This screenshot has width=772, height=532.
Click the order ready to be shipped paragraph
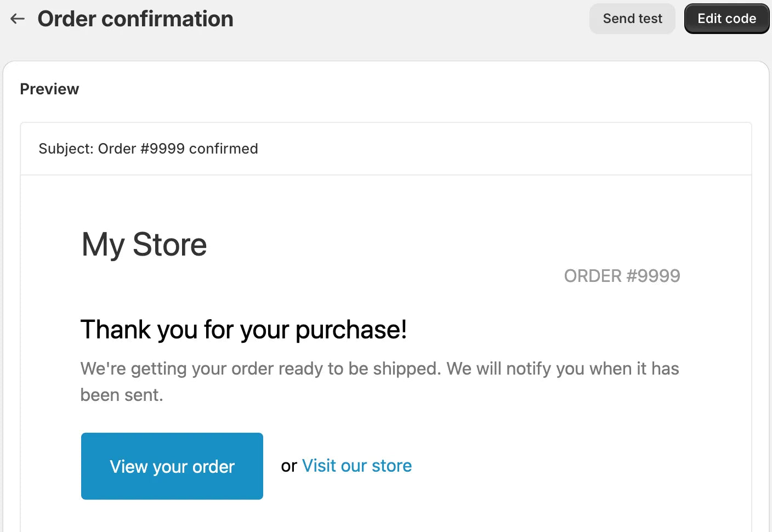coord(379,369)
